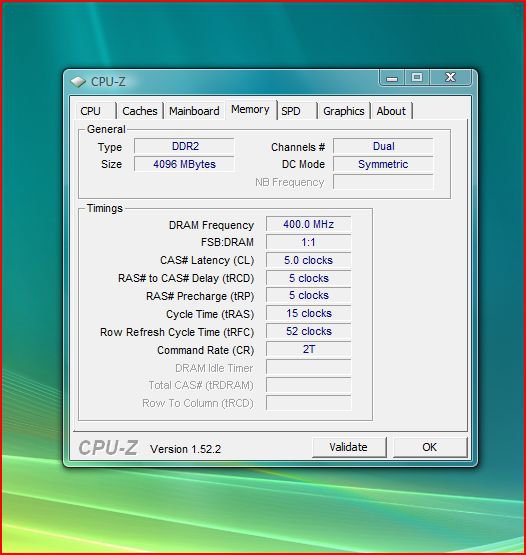
Task: Click the empty Total CAS# (tRDRAM) field
Action: (x=309, y=385)
